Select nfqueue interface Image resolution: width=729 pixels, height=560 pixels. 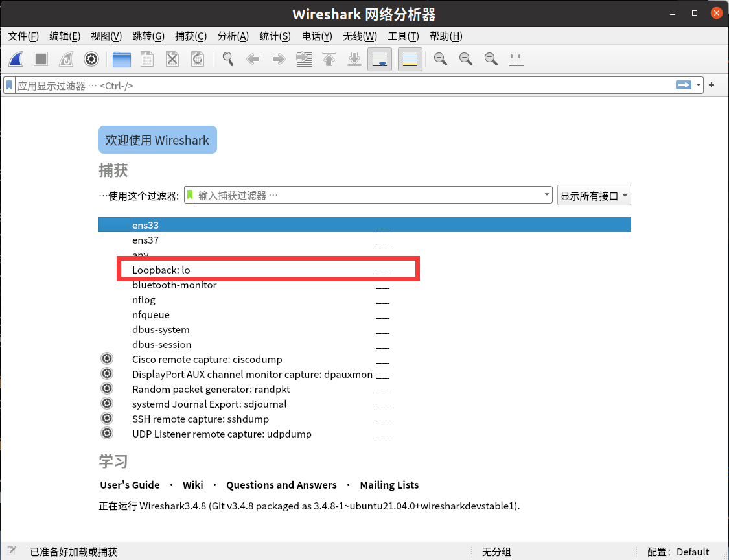[x=364, y=314]
